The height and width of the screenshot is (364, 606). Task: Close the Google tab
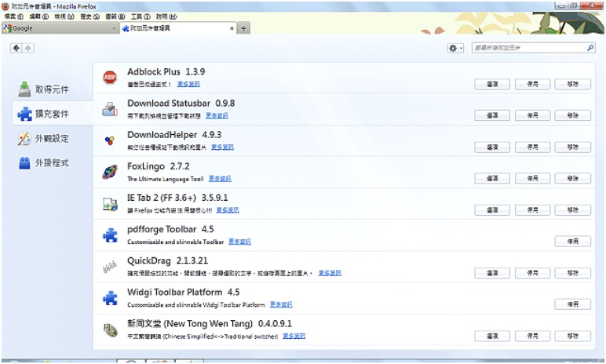[114, 28]
